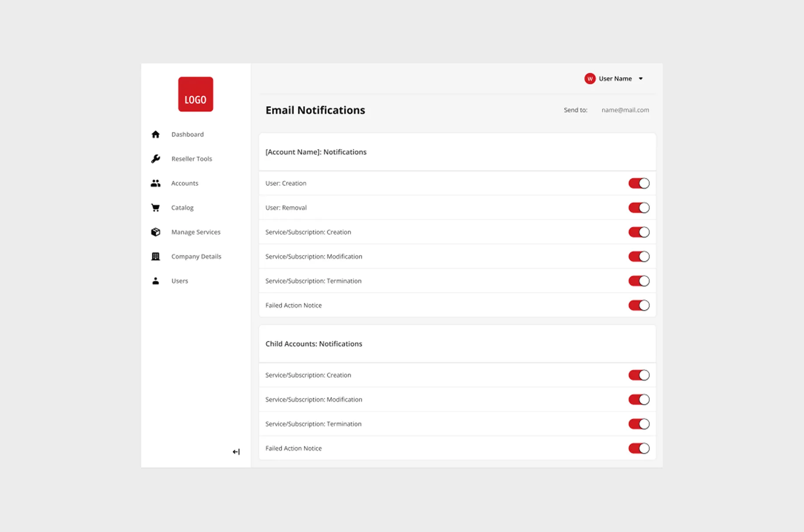Open the User Name dropdown arrow
The width and height of the screenshot is (804, 532).
point(641,79)
